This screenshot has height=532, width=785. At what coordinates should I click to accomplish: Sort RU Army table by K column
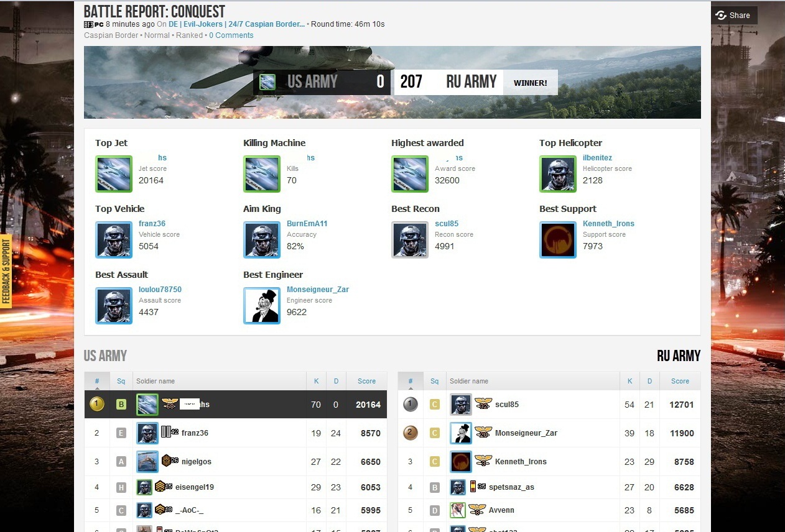pos(629,381)
